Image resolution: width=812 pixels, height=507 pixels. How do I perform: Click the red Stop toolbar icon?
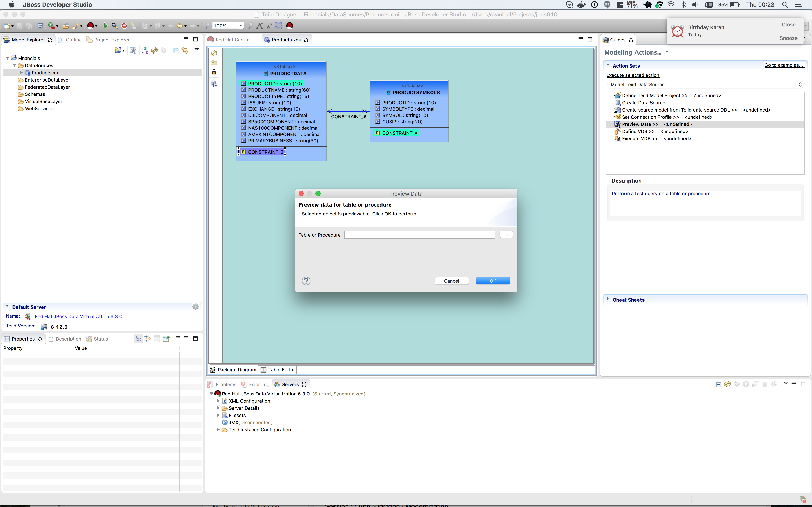tap(124, 26)
